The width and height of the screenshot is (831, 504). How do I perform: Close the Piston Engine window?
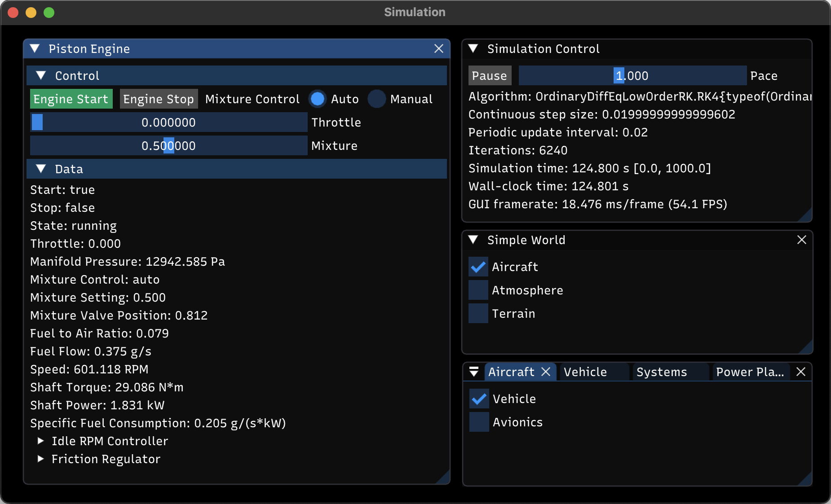click(439, 49)
